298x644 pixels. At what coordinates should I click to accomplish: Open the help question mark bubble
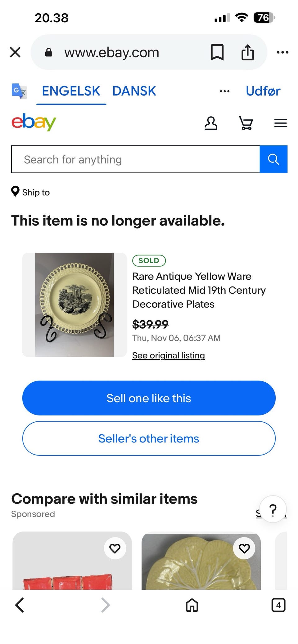pos(273,509)
